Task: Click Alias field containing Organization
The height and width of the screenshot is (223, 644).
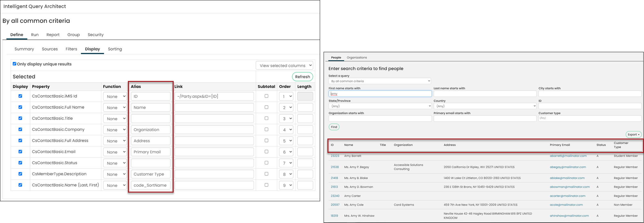Action: 151,130
